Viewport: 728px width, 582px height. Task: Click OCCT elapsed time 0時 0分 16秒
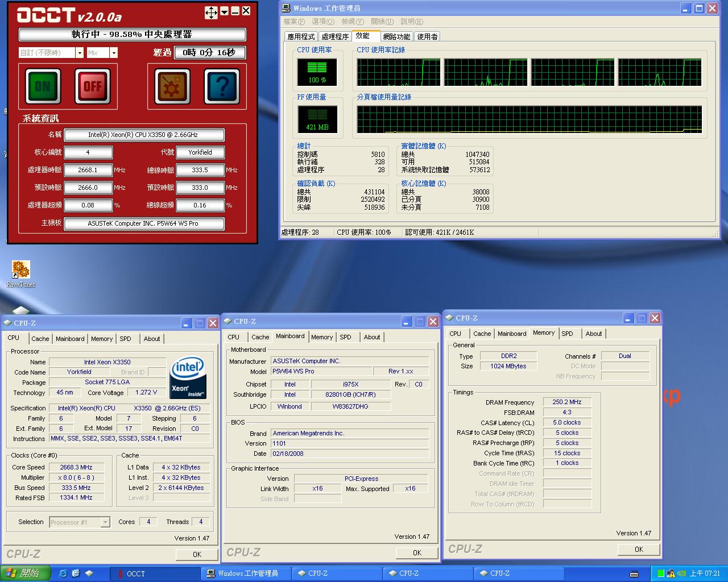click(x=209, y=52)
